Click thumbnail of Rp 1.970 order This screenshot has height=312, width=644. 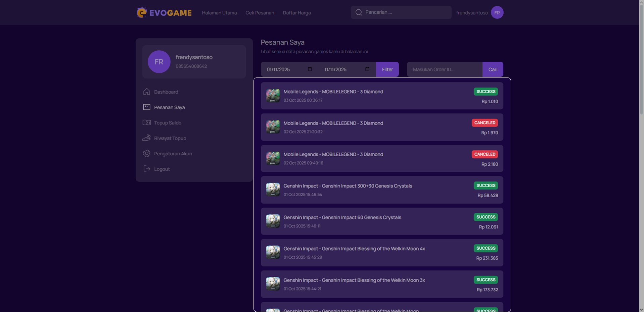pyautogui.click(x=273, y=127)
